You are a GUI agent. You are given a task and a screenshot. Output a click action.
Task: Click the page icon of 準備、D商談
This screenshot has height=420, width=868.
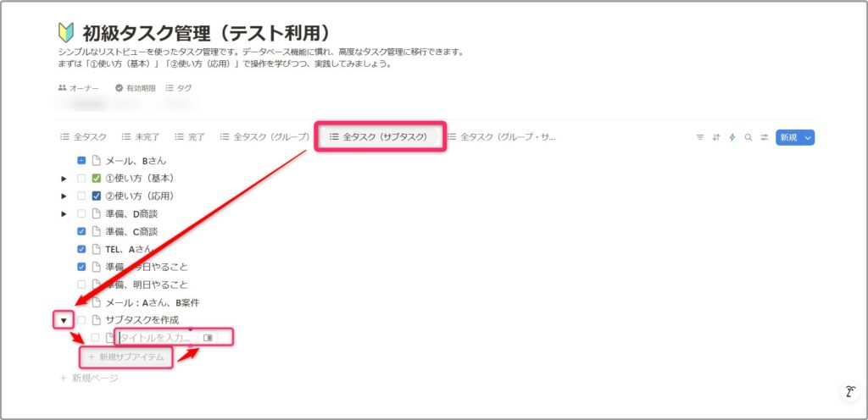97,214
